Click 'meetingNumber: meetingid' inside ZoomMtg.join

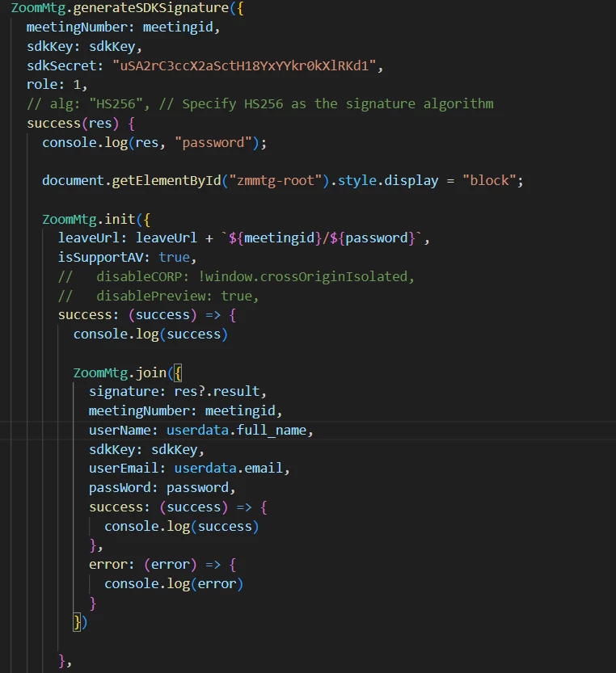pos(186,410)
